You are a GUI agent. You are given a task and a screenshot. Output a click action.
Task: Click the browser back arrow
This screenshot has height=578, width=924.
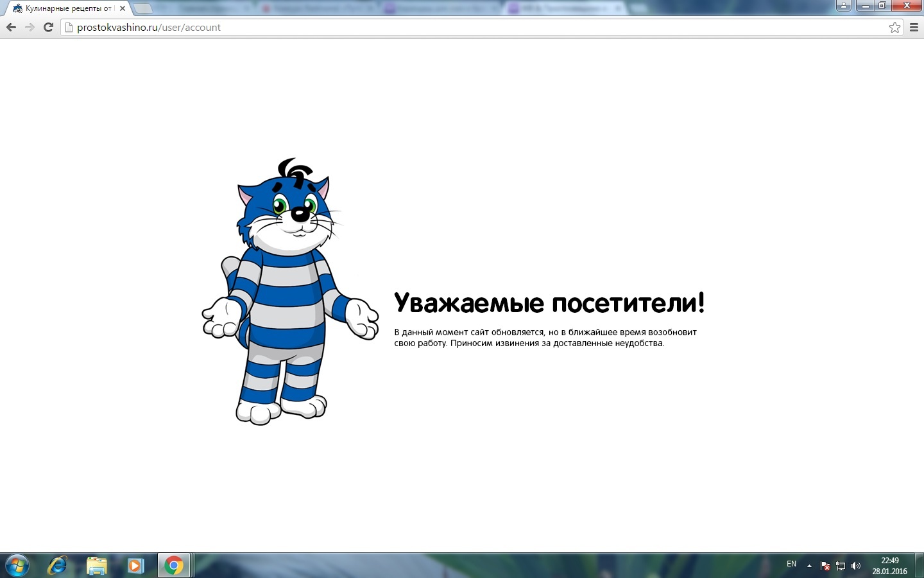11,28
